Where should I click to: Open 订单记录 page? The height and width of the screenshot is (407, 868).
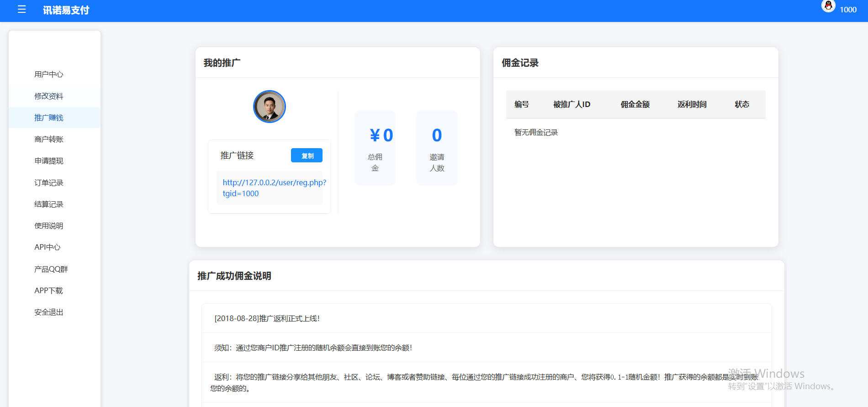coord(49,182)
